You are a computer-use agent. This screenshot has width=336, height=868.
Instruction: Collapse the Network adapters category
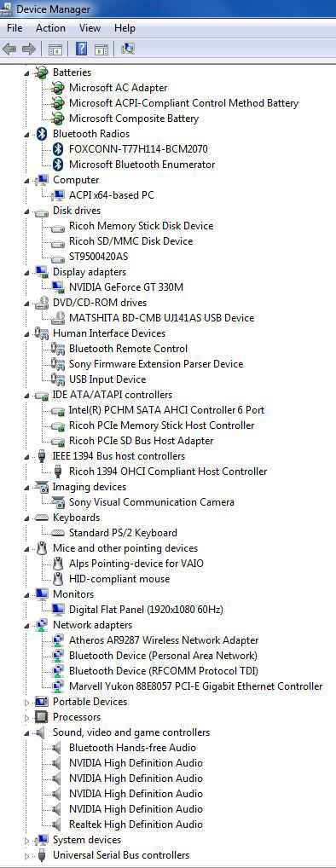pyautogui.click(x=26, y=626)
